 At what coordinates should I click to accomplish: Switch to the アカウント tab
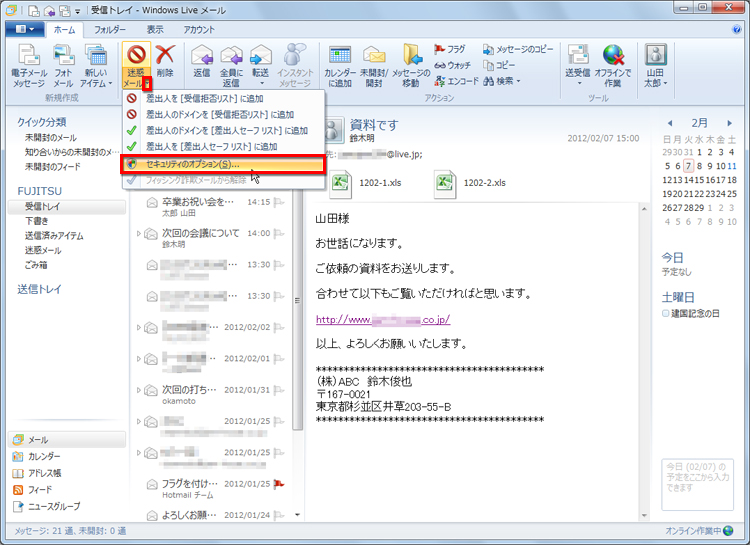click(199, 30)
